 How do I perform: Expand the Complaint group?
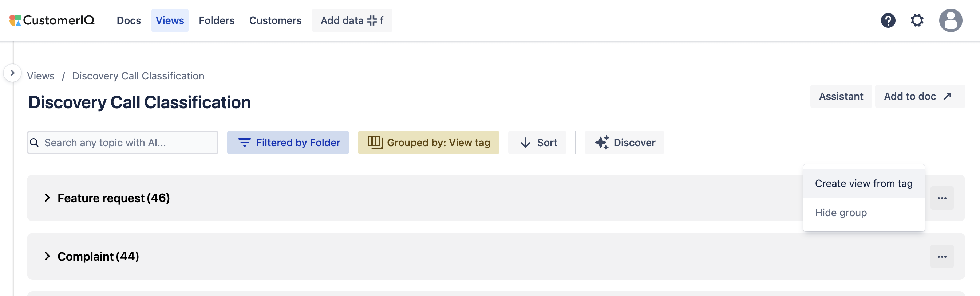[x=47, y=256]
